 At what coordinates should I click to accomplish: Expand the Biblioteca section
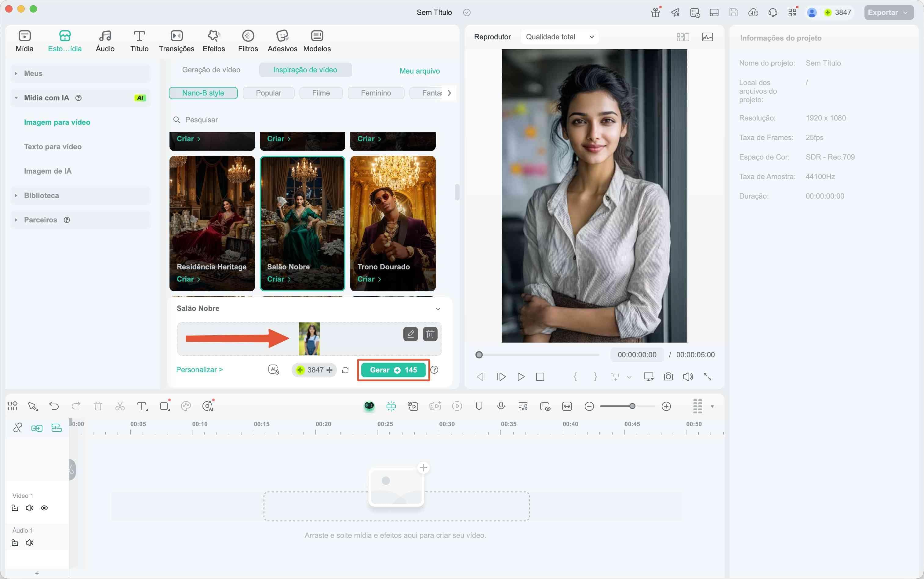tap(42, 196)
